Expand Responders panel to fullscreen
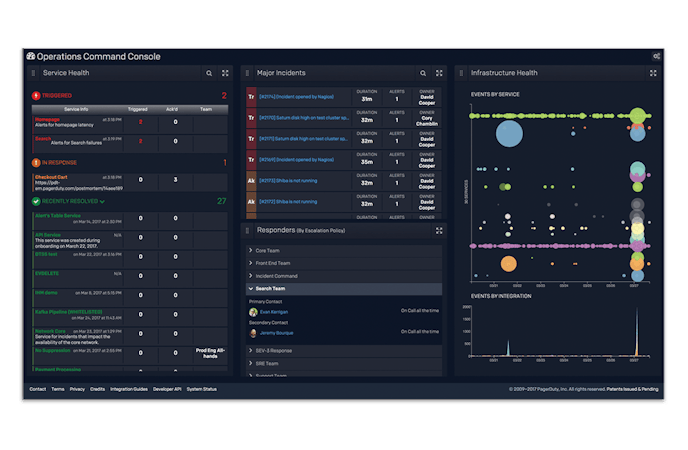688x450 pixels. [x=439, y=231]
